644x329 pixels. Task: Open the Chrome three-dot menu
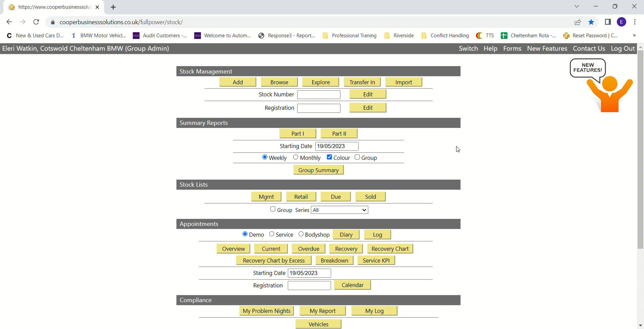(635, 22)
